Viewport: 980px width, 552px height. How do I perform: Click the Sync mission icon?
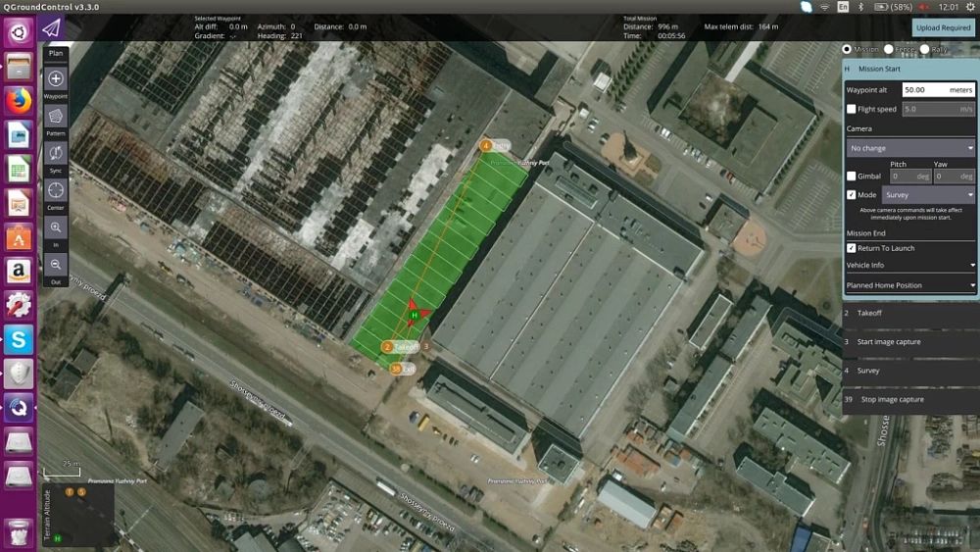pyautogui.click(x=56, y=153)
